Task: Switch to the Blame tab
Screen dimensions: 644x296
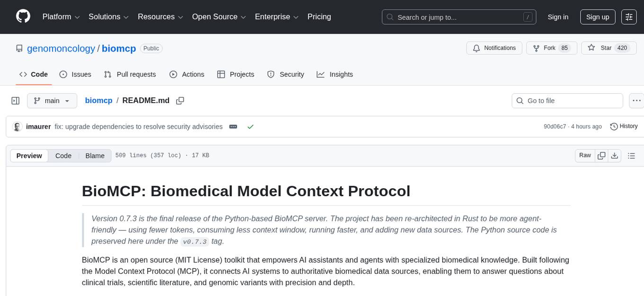Action: point(95,156)
